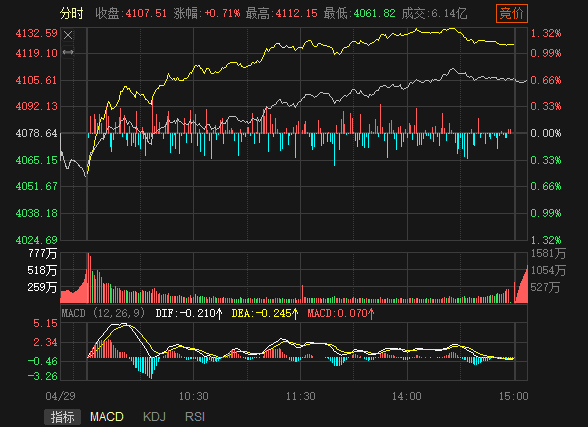Switch to the MACD indicator tab

point(107,417)
